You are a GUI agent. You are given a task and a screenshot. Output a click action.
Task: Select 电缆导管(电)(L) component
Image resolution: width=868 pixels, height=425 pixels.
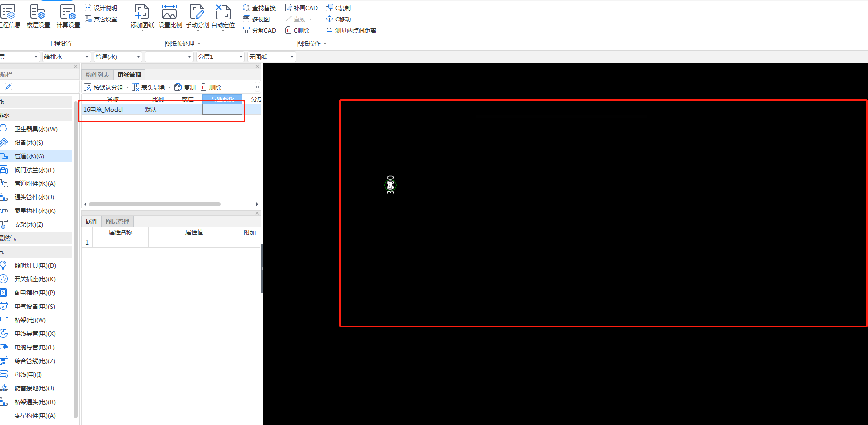tap(36, 348)
